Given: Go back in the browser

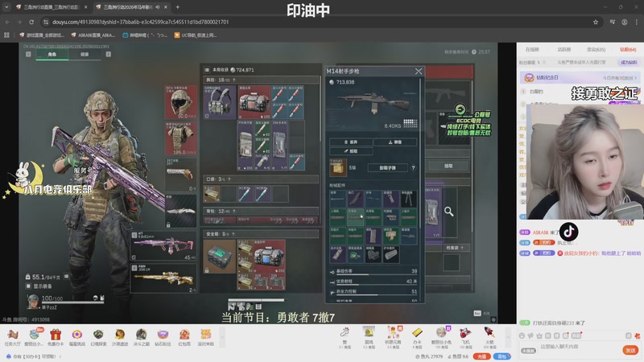Looking at the screenshot, I should (x=7, y=23).
